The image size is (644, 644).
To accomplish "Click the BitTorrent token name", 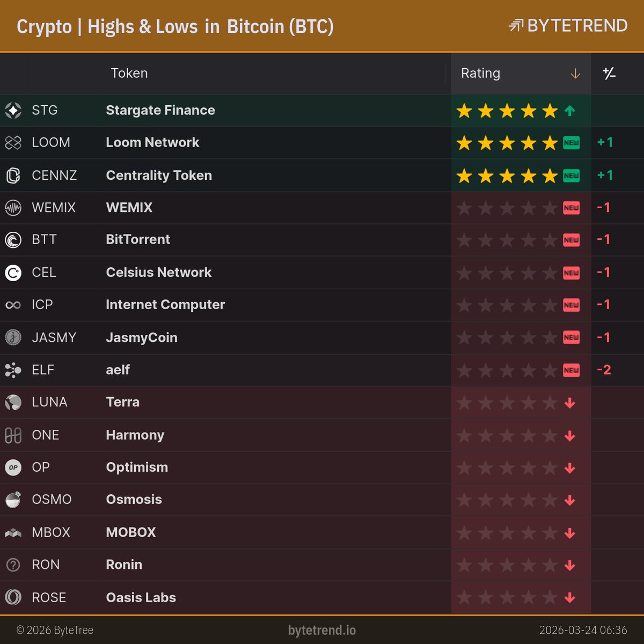I will click(x=138, y=239).
